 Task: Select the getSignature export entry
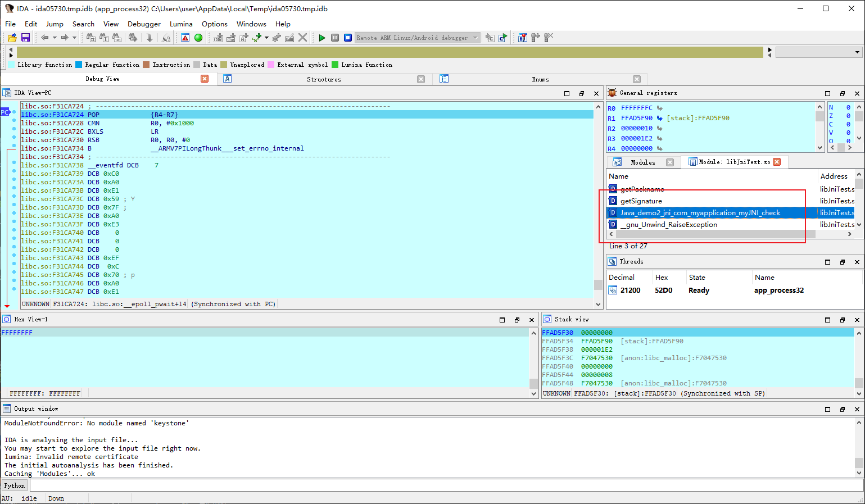click(x=641, y=201)
